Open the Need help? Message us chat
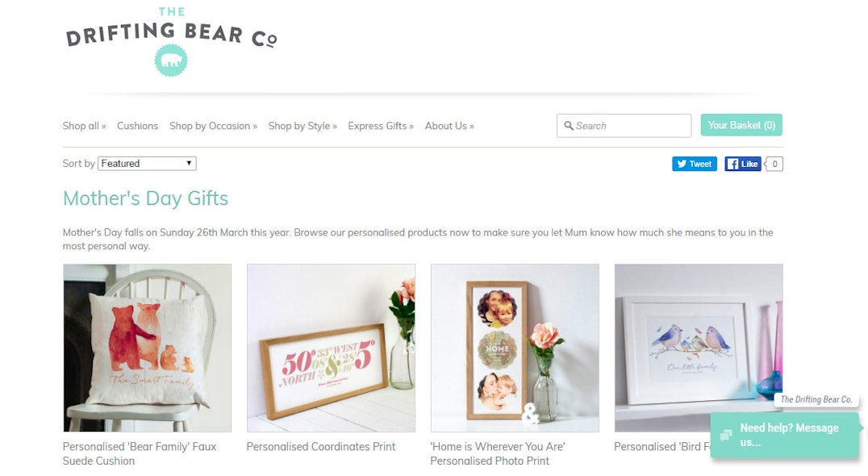Image resolution: width=868 pixels, height=476 pixels. point(785,435)
